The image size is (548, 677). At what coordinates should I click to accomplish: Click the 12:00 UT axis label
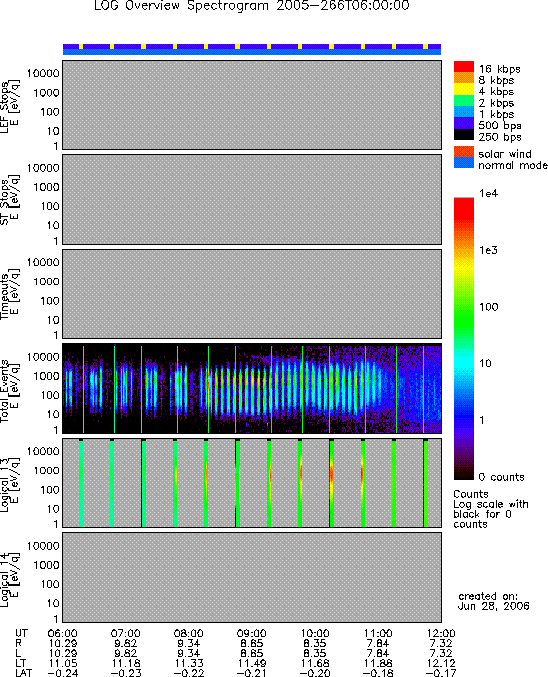tap(441, 633)
